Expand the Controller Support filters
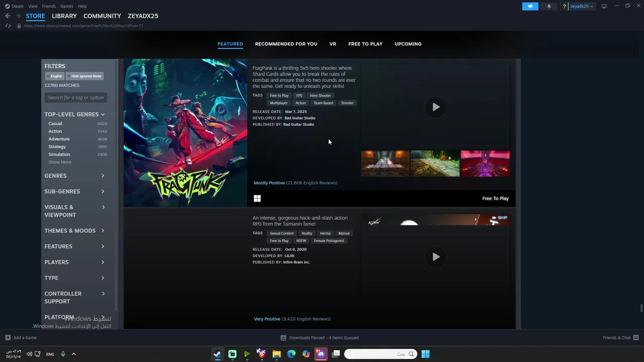The height and width of the screenshot is (362, 644). (x=74, y=298)
